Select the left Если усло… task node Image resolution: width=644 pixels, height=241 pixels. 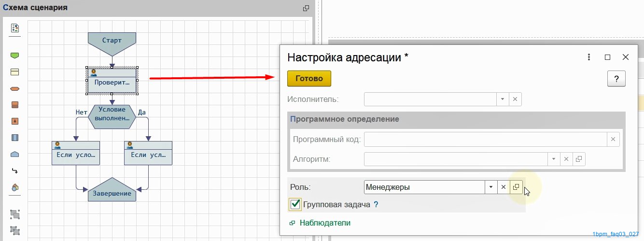pyautogui.click(x=76, y=153)
